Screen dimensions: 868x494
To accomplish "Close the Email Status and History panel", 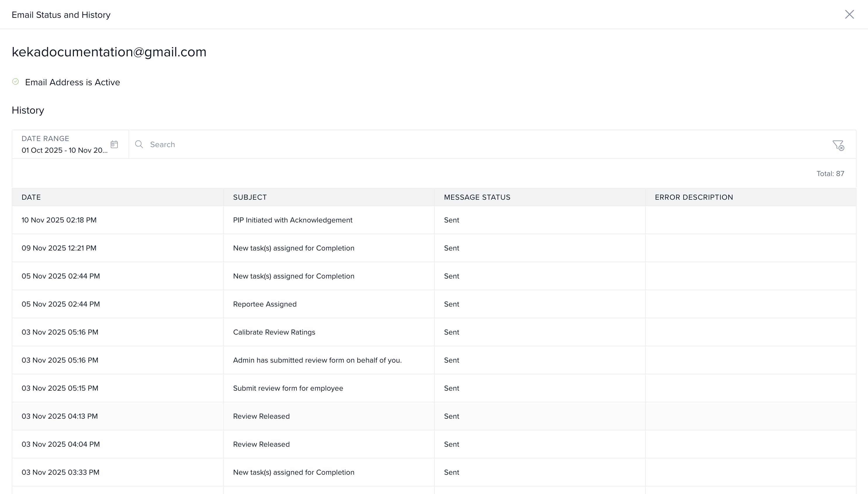I will [x=849, y=14].
